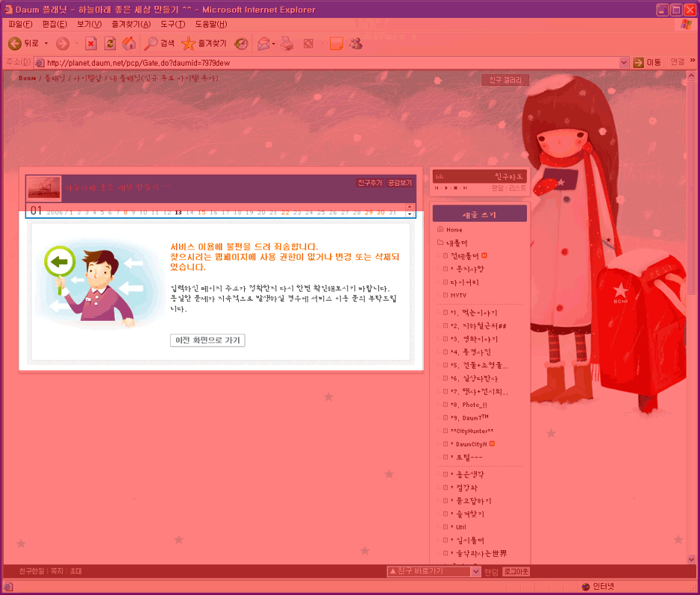Expand the address bar URL dropdown
Viewport: 700px width, 595px height.
624,63
